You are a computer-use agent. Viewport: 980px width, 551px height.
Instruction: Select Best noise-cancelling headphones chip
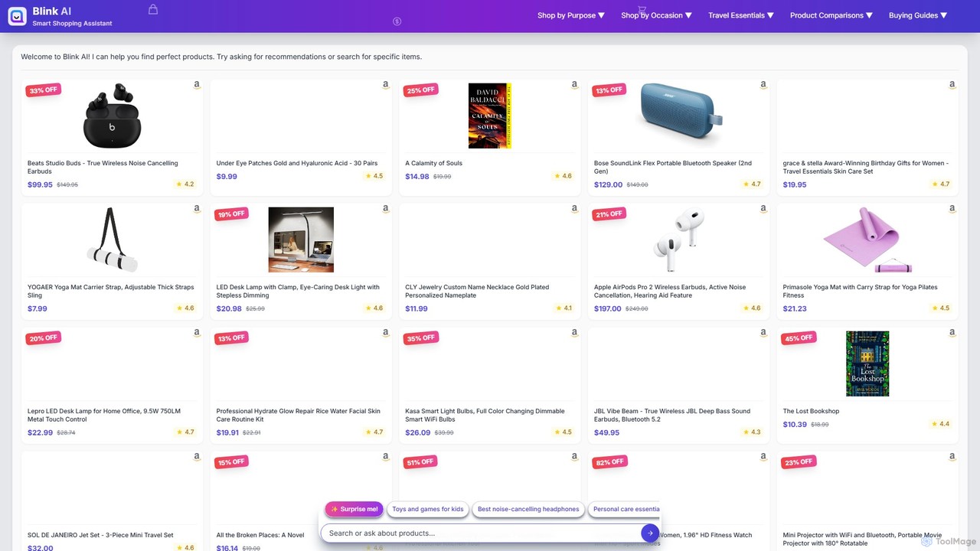coord(528,509)
